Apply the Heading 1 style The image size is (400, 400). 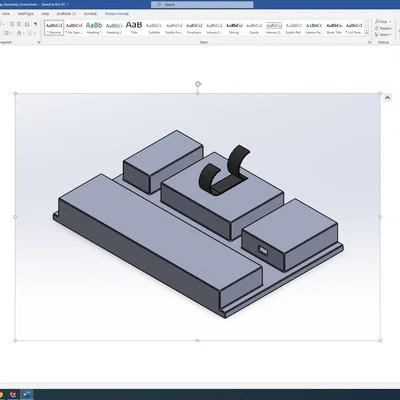tap(94, 28)
